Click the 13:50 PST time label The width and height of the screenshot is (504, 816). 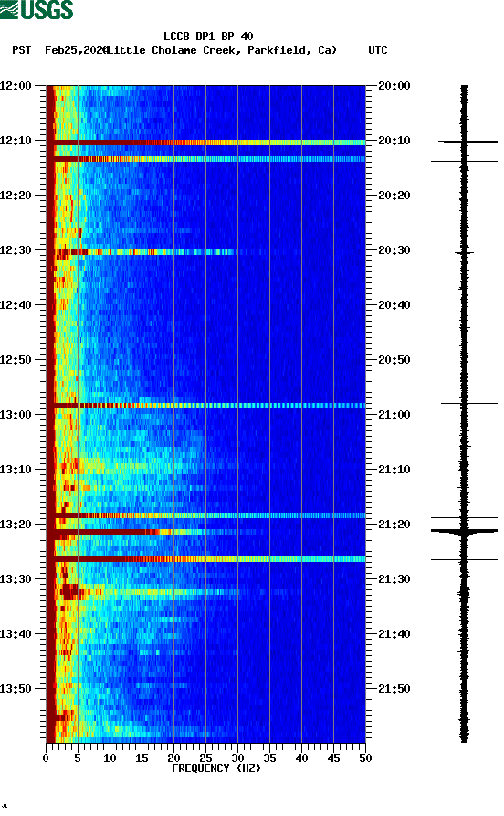(16, 688)
